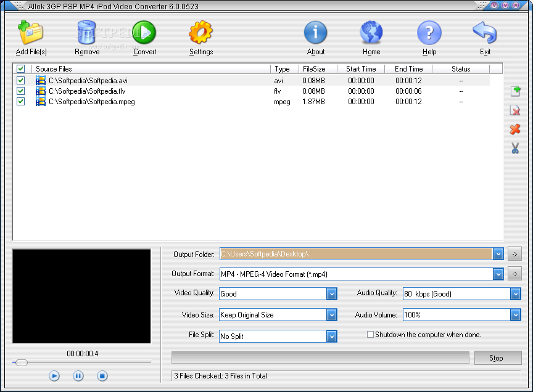
Task: Click the scissors split icon on the right
Action: click(x=515, y=148)
